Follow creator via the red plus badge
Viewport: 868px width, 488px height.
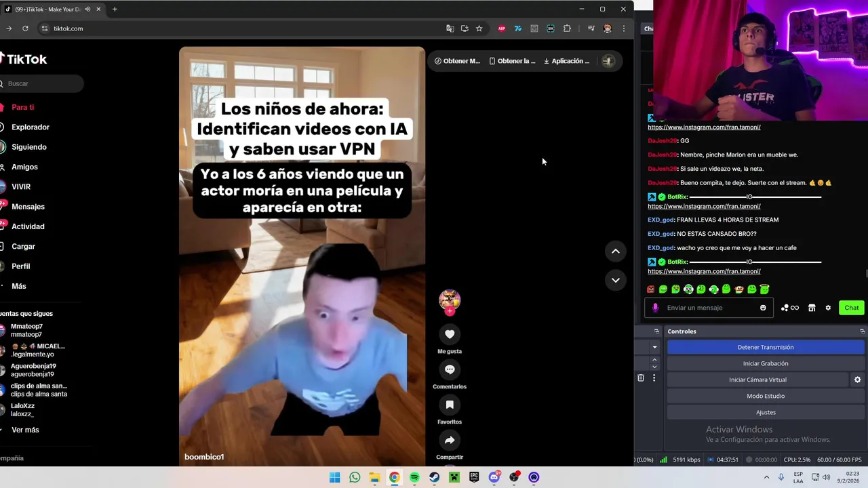(449, 311)
